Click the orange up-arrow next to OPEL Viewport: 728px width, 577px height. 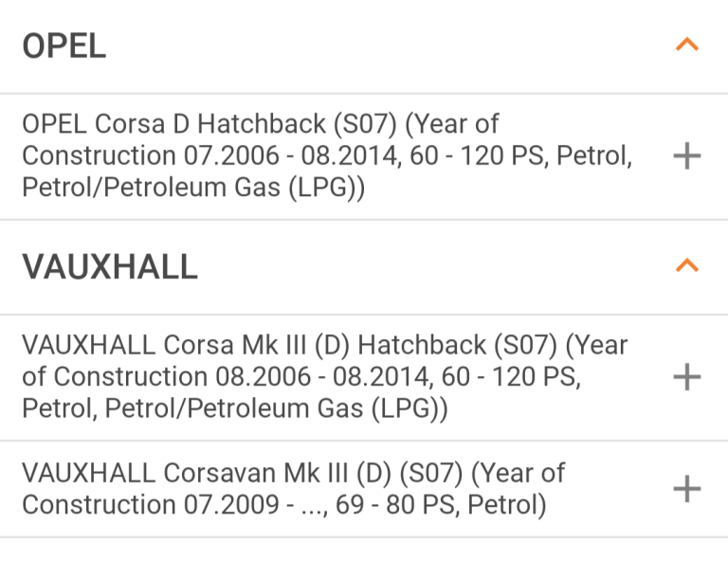coord(687,45)
